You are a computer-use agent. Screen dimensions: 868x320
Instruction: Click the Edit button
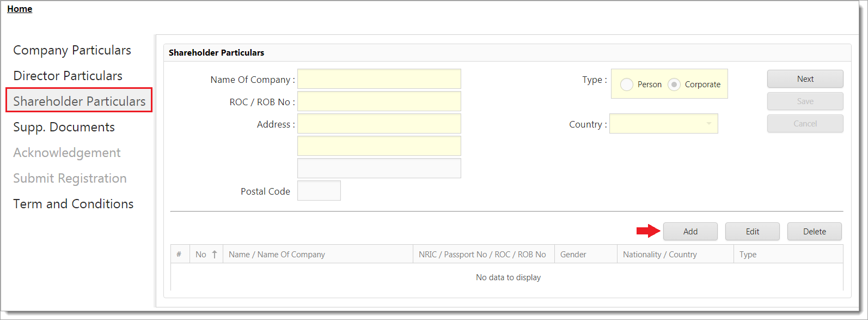752,232
